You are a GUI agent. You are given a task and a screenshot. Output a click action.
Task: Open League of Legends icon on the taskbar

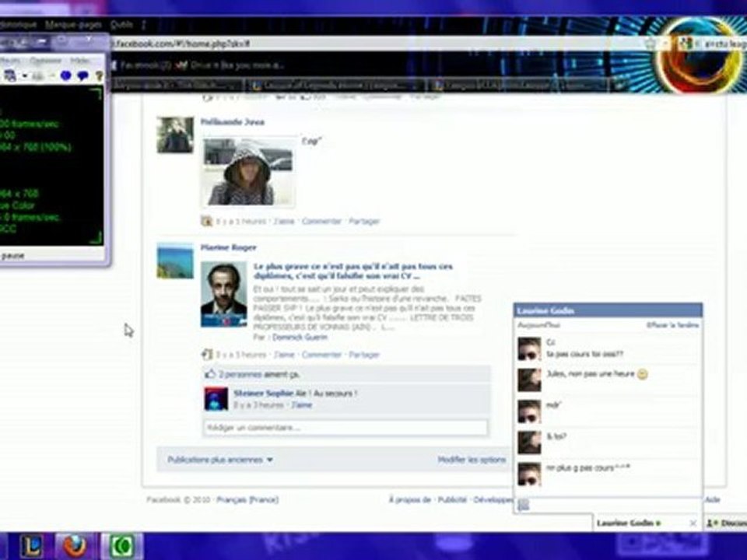pyautogui.click(x=32, y=546)
